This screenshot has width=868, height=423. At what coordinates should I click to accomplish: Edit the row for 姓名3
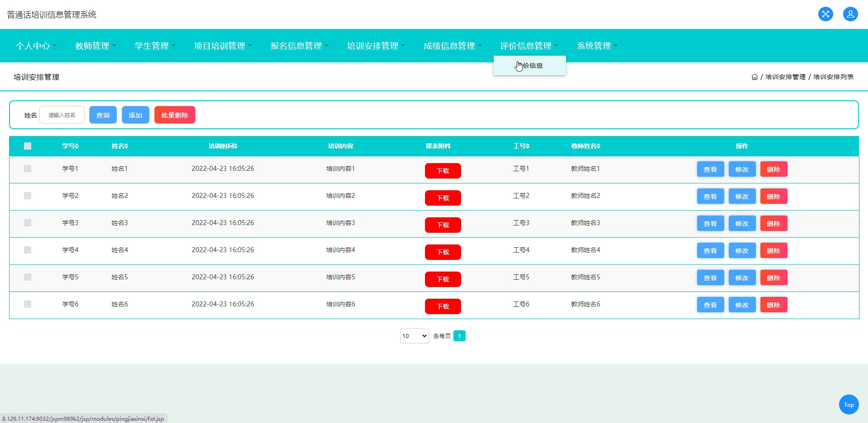[742, 224]
